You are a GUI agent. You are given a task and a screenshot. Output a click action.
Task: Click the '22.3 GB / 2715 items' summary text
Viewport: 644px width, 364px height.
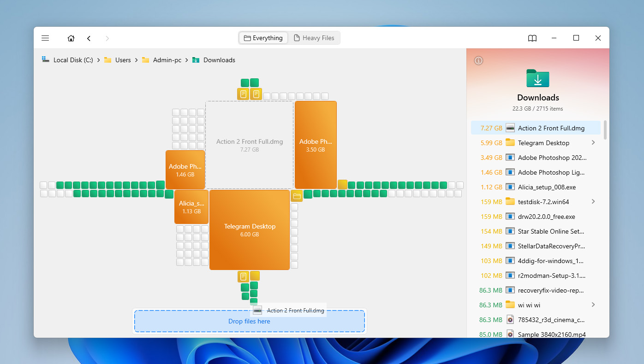point(538,109)
